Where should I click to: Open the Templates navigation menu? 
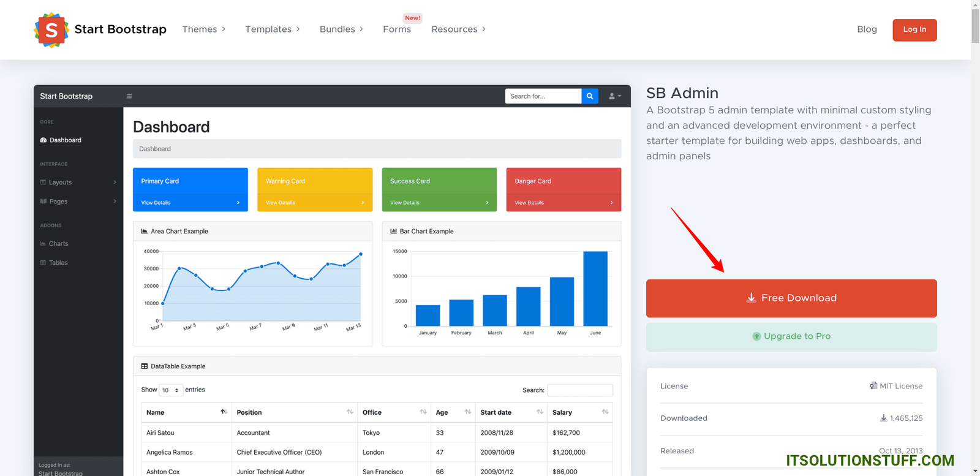click(273, 29)
